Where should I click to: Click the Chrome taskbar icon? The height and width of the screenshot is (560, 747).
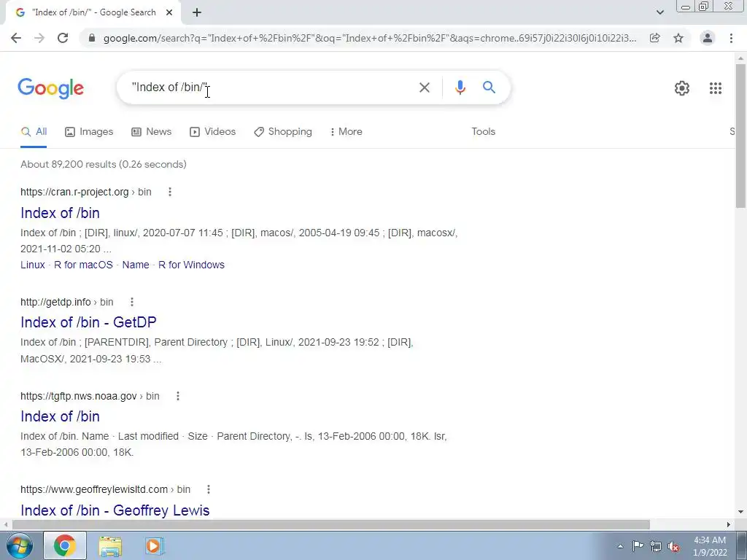[x=65, y=545]
